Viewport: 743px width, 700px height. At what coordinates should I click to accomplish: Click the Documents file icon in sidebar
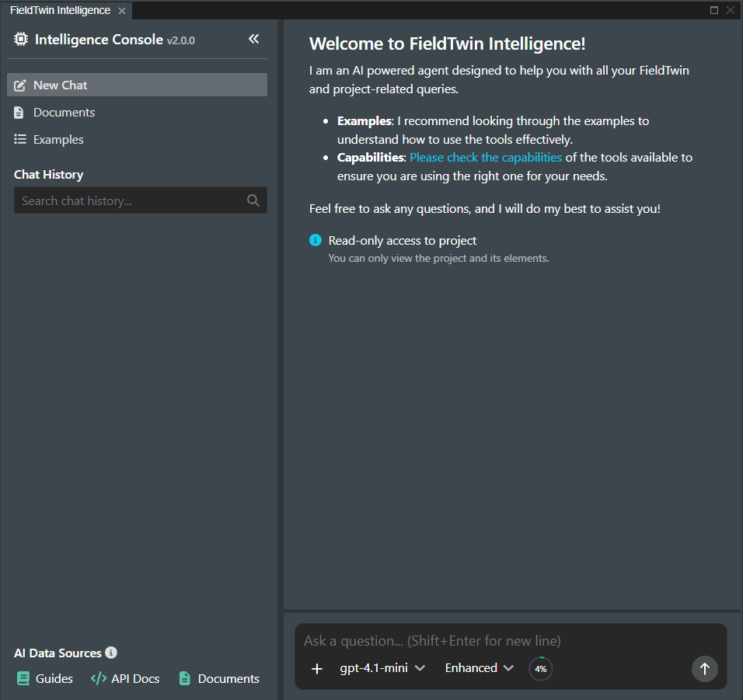[19, 113]
